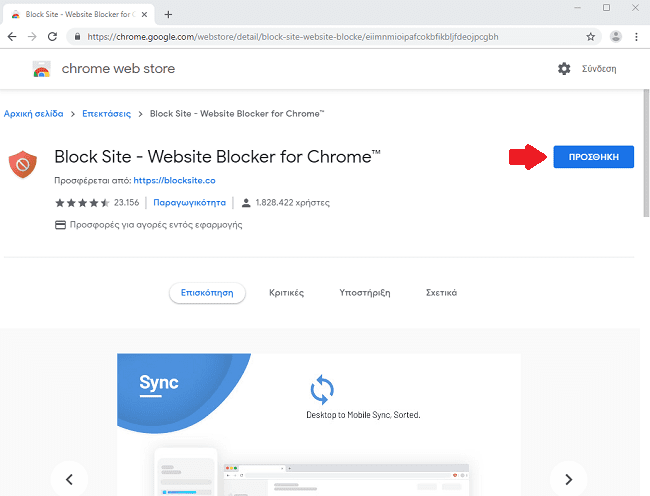Click the 1.828.422 χρήστες text
This screenshot has width=650, height=496.
[293, 203]
